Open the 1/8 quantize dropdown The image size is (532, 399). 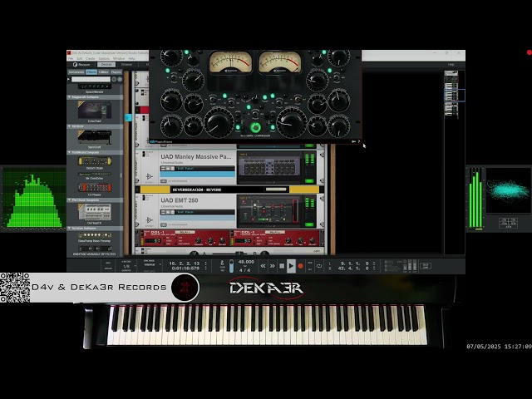pyautogui.click(x=126, y=266)
